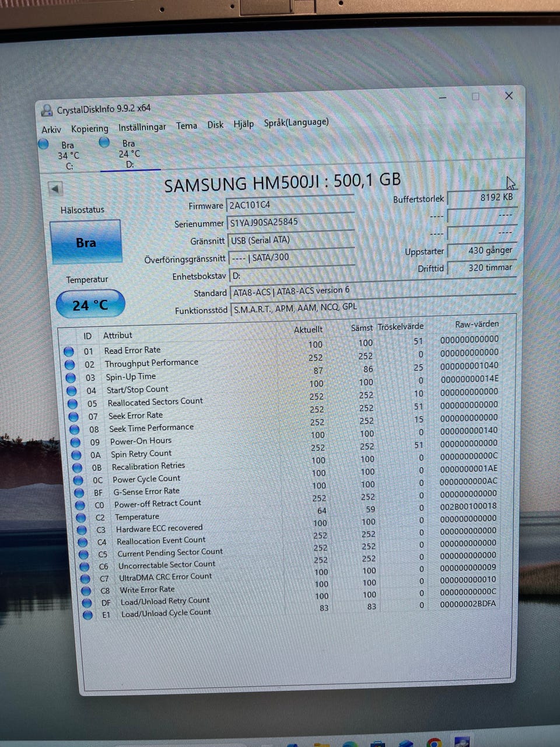This screenshot has width=560, height=747.
Task: Click the CrystalDiskInfo title bar app icon
Action: 47,110
